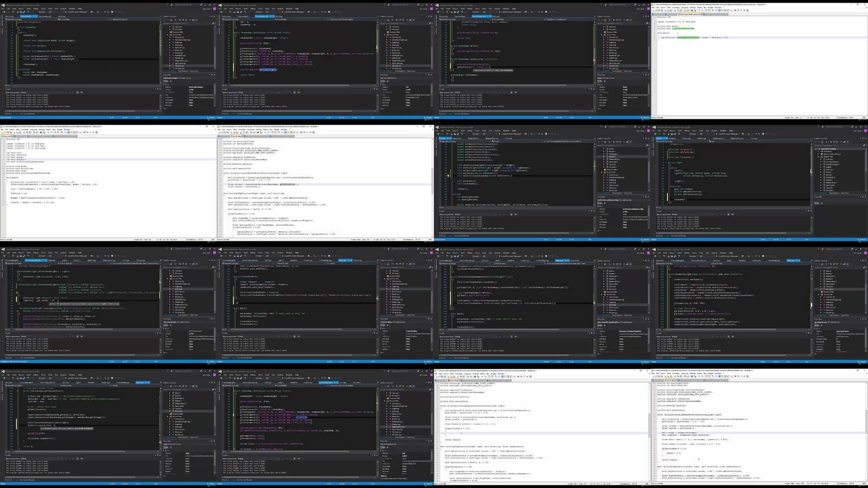Click Properties wrench icon in CreateShaders main.cpp frame
The width and height of the screenshot is (868, 488).
point(388,325)
